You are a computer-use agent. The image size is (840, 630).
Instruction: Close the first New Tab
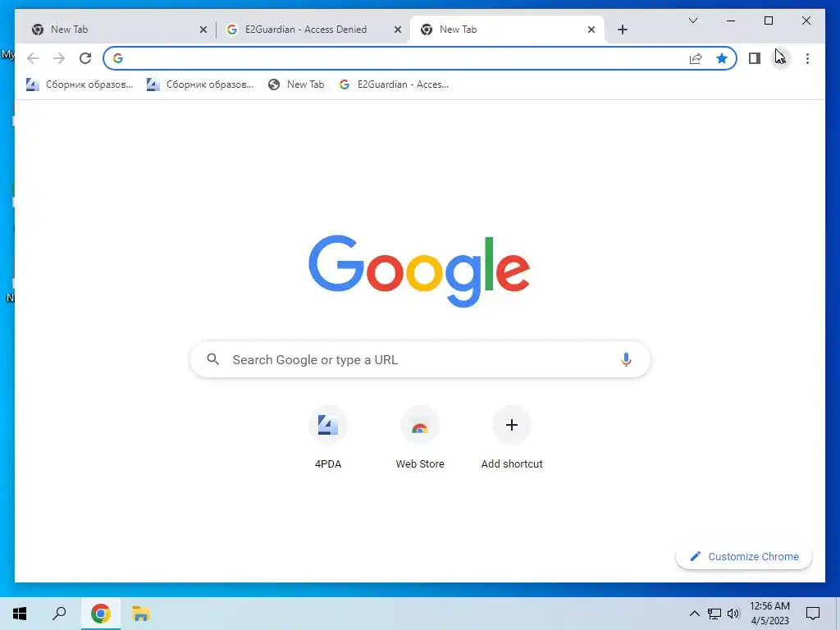pyautogui.click(x=203, y=30)
